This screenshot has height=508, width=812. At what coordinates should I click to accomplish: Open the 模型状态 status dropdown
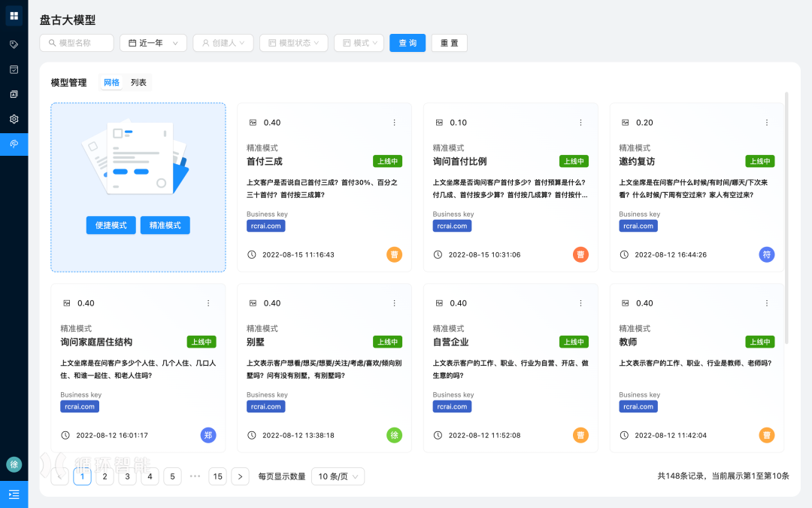click(x=294, y=43)
